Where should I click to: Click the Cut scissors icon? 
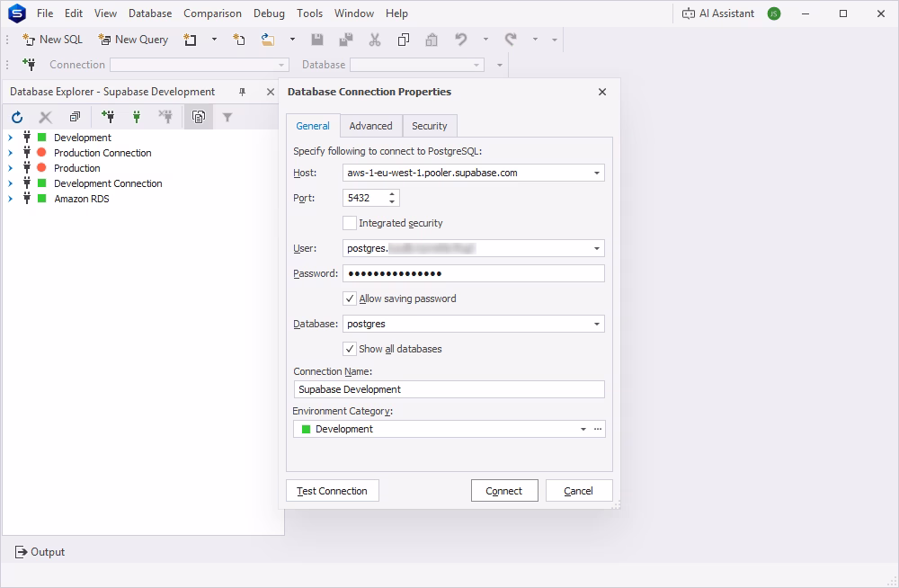click(x=375, y=40)
